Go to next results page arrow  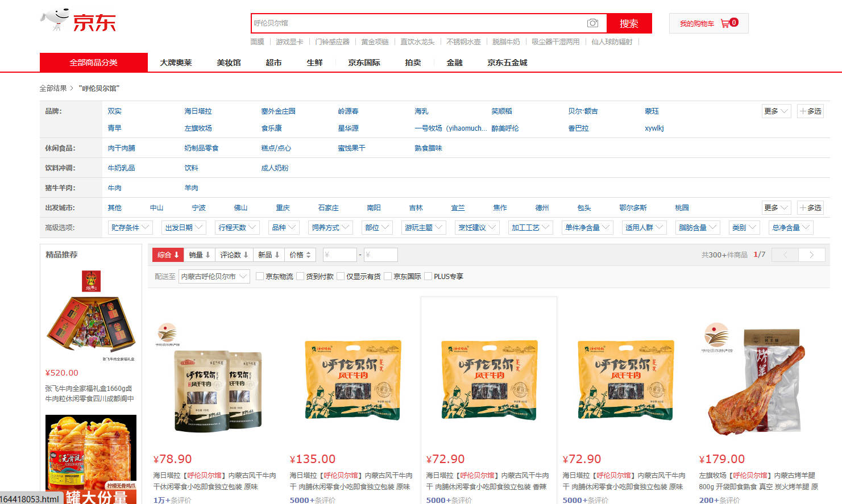pos(811,255)
